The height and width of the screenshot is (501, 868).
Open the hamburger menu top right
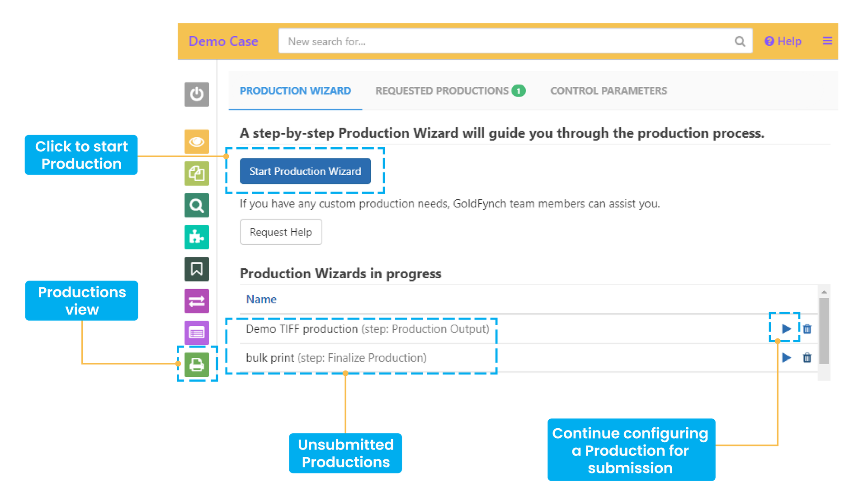tap(828, 41)
